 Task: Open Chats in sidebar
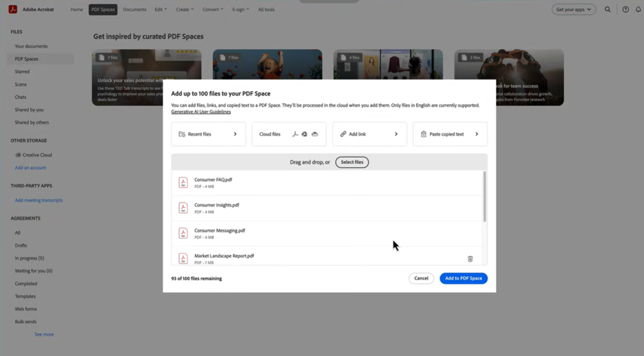click(20, 97)
